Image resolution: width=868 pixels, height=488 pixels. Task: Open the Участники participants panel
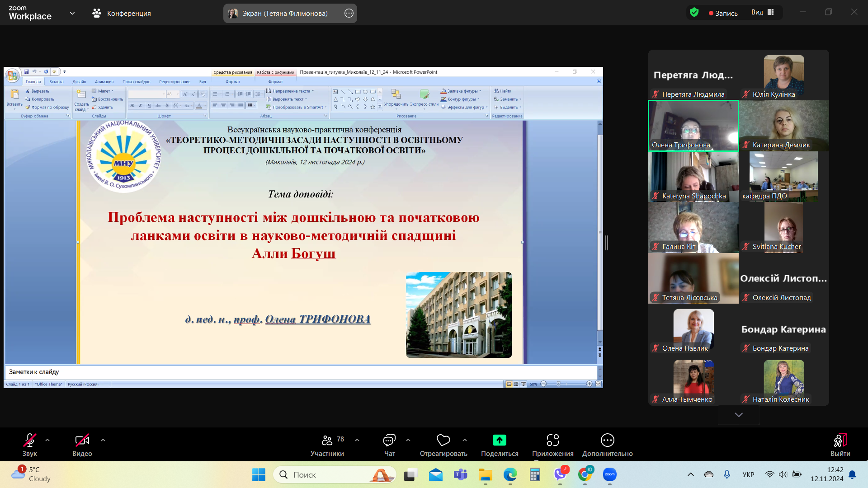point(327,445)
